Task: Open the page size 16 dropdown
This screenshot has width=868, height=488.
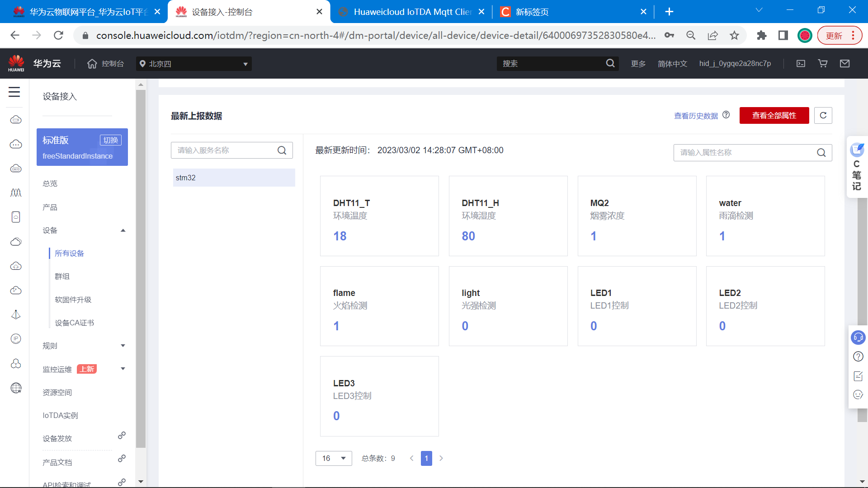Action: [x=334, y=458]
